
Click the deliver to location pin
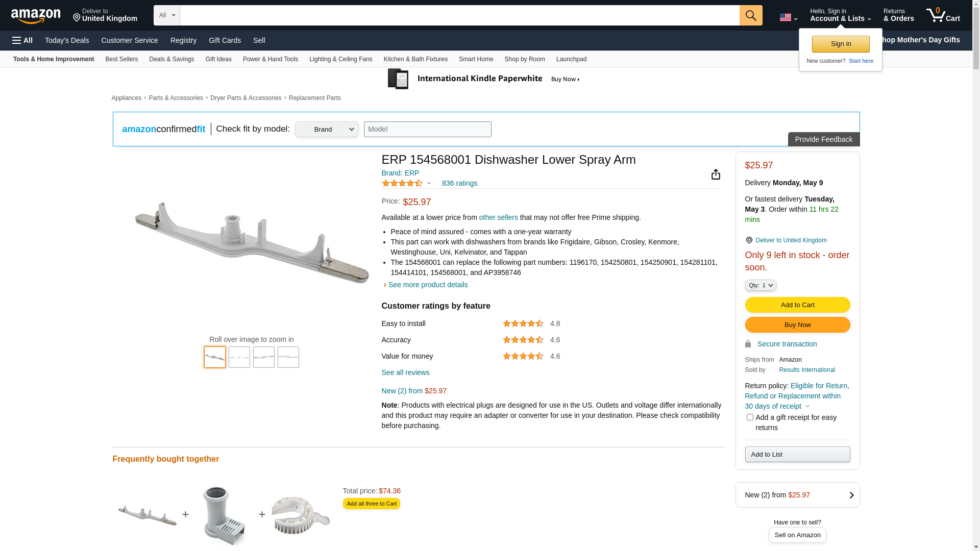click(x=77, y=18)
